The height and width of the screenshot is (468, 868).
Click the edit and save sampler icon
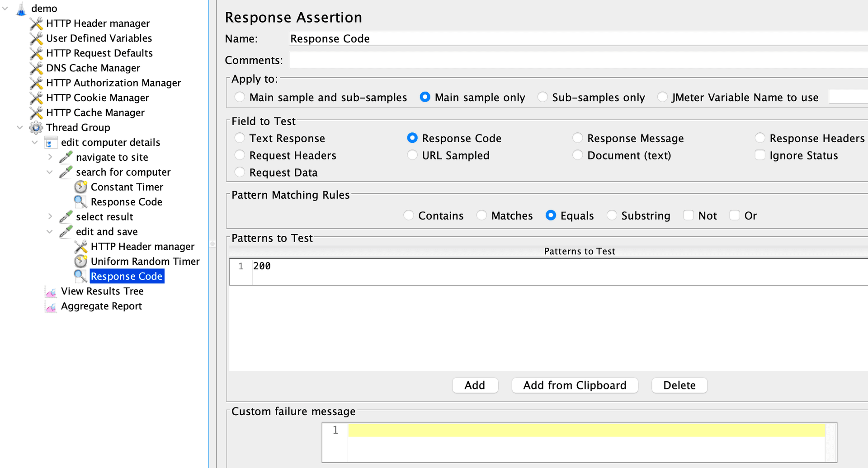pos(66,232)
